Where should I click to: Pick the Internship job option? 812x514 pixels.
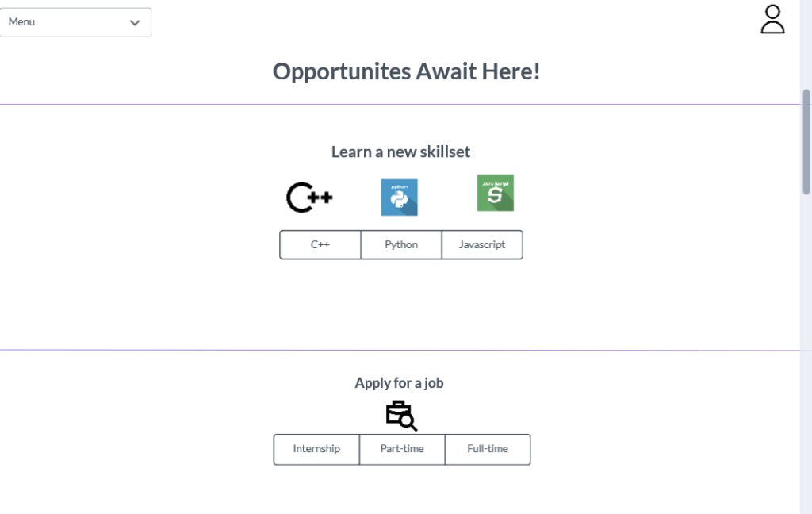coord(316,449)
